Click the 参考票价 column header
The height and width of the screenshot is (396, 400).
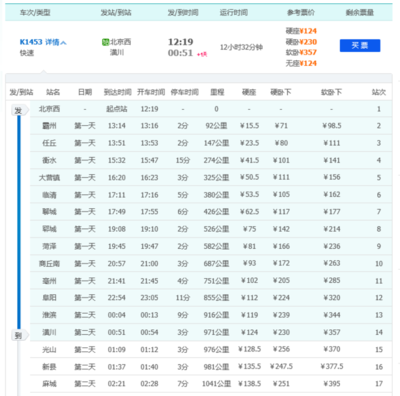tap(301, 13)
